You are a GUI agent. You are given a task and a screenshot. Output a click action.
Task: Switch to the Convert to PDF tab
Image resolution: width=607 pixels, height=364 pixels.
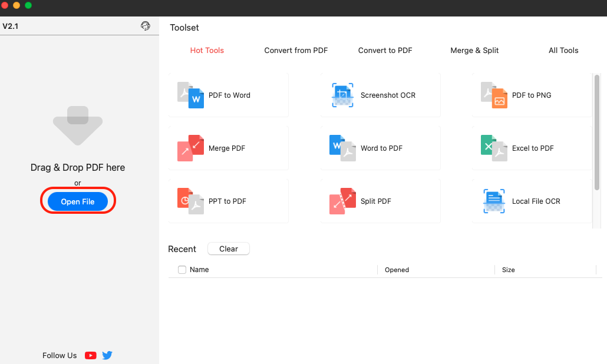tap(385, 50)
